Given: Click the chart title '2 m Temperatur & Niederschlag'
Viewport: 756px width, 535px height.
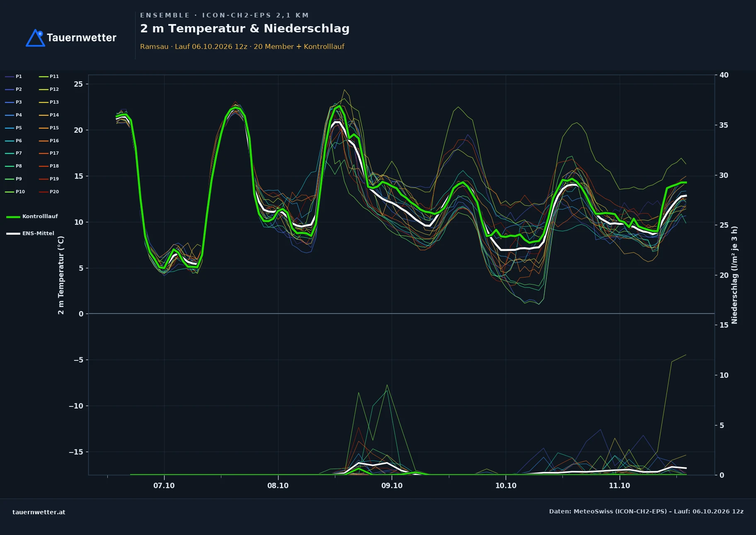Looking at the screenshot, I should [245, 29].
